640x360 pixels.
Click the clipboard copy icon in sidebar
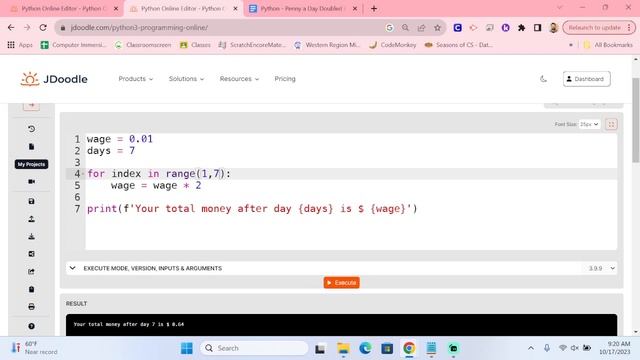pyautogui.click(x=31, y=289)
